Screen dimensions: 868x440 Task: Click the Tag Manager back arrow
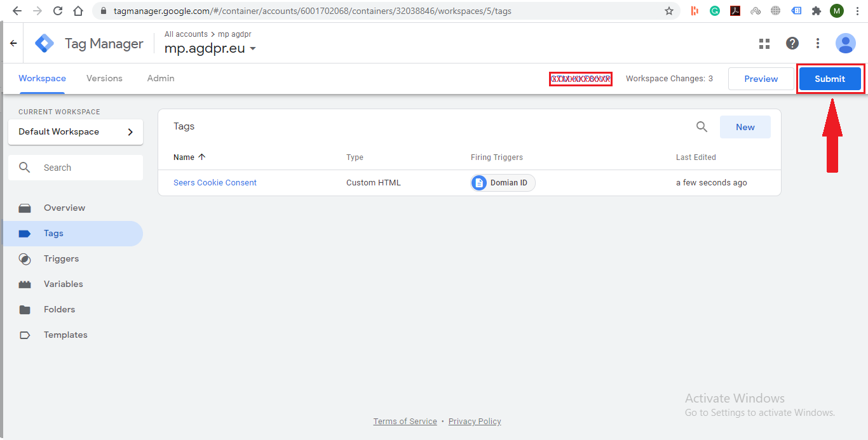[13, 43]
